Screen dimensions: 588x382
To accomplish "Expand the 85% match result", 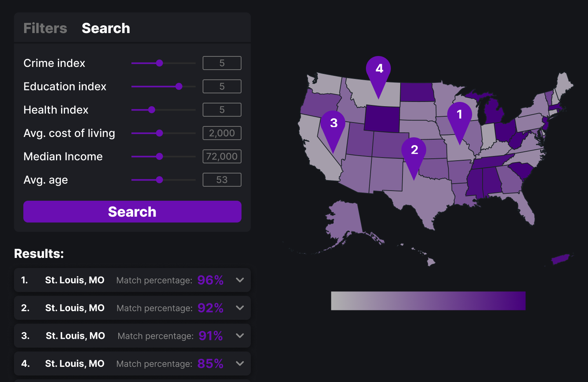I will 240,364.
